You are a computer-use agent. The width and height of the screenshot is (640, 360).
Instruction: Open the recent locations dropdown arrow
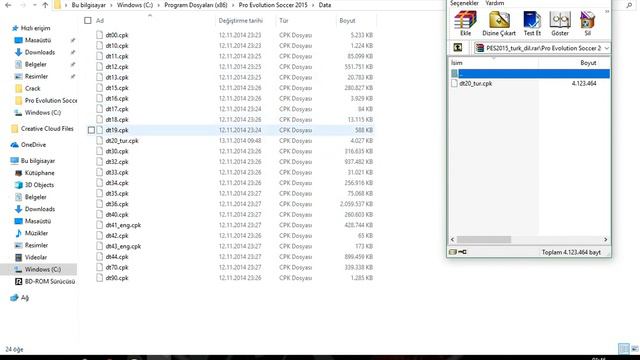pos(34,5)
